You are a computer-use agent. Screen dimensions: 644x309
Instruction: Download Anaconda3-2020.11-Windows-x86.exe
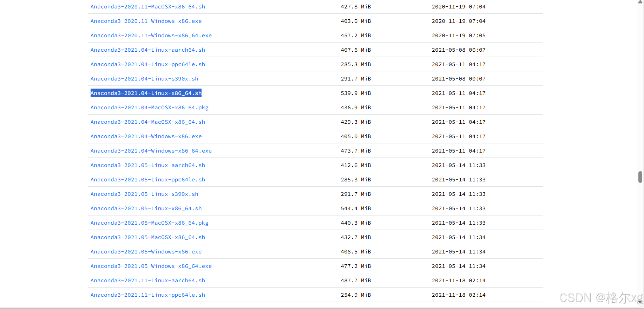[x=146, y=21]
